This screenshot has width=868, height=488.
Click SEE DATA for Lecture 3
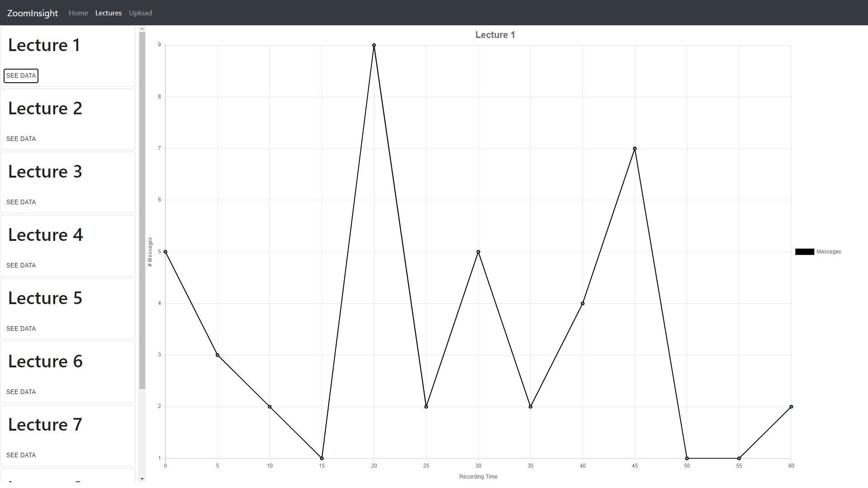pyautogui.click(x=21, y=202)
